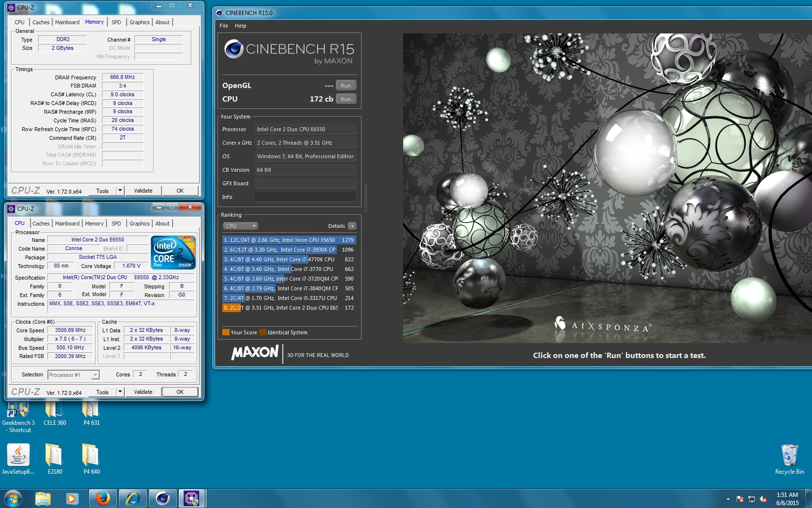Select Core i7-3770 ranking entry
This screenshot has height=508, width=812.
289,269
